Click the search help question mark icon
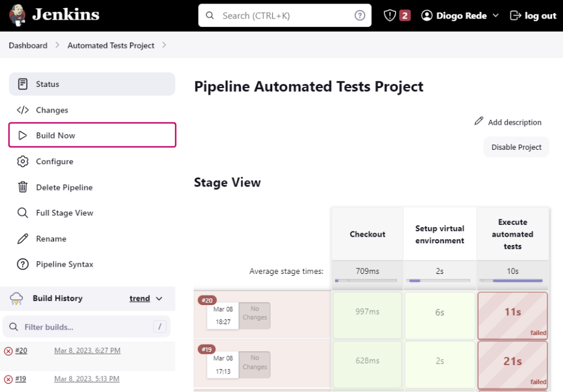Screen dimensions: 563x392 coord(360,16)
